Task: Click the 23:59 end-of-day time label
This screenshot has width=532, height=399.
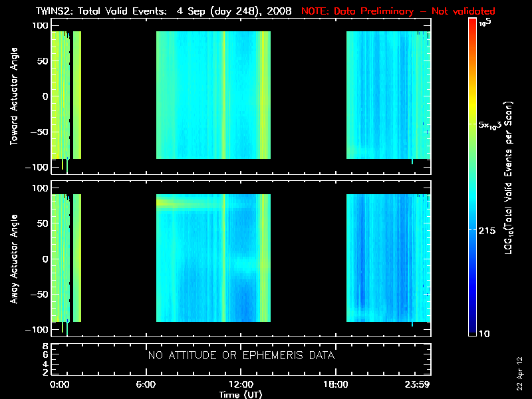Action: coord(418,384)
